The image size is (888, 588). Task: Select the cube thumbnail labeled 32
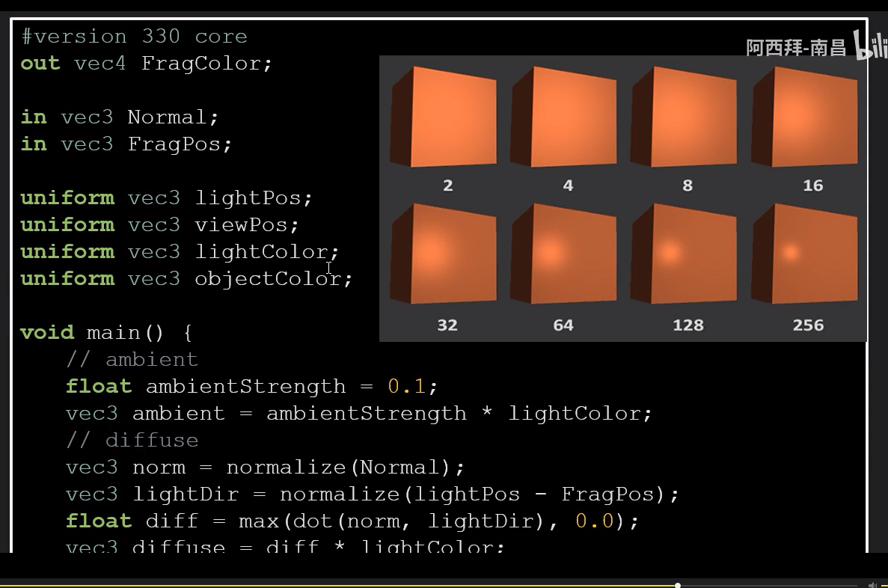click(447, 254)
